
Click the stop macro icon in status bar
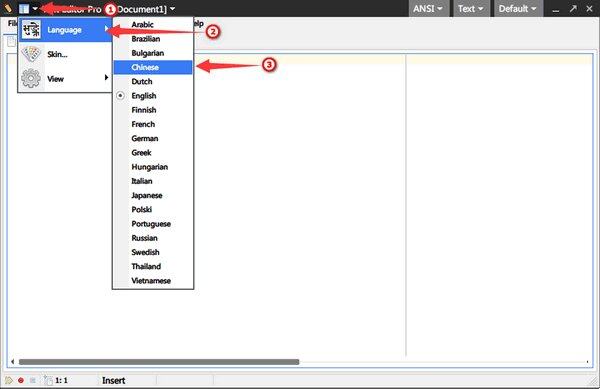33,380
